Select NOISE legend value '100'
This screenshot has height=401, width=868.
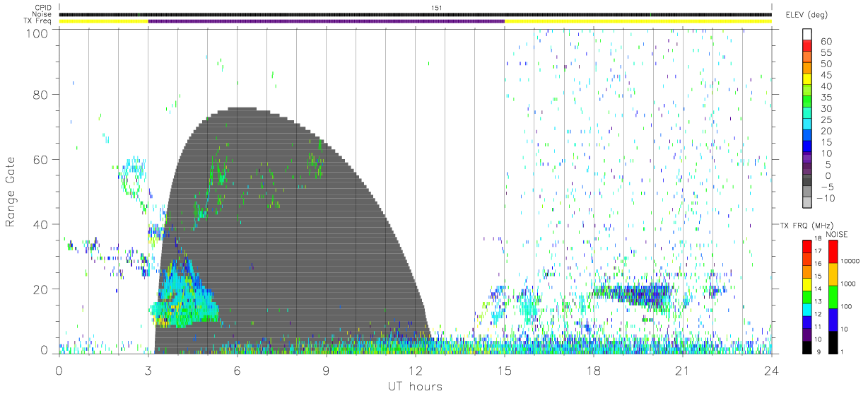[846, 306]
